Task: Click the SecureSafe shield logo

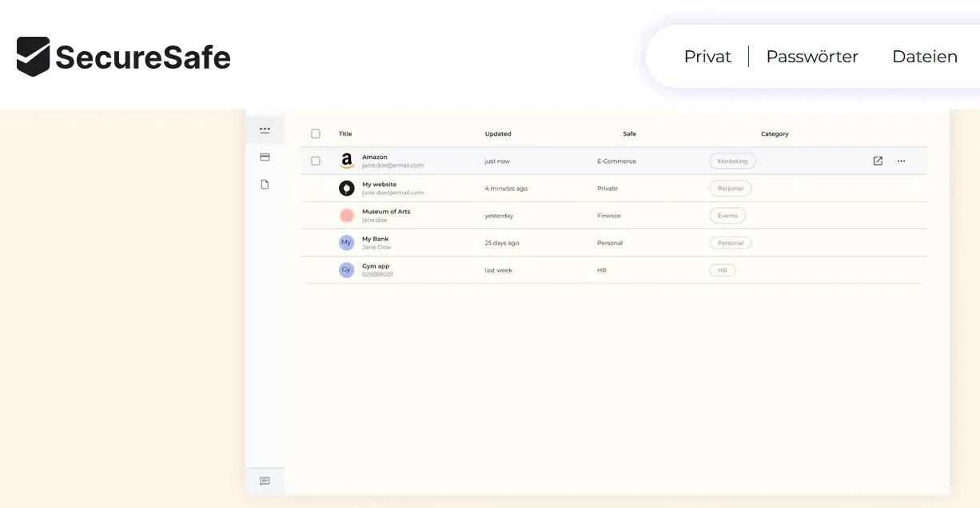Action: click(34, 57)
